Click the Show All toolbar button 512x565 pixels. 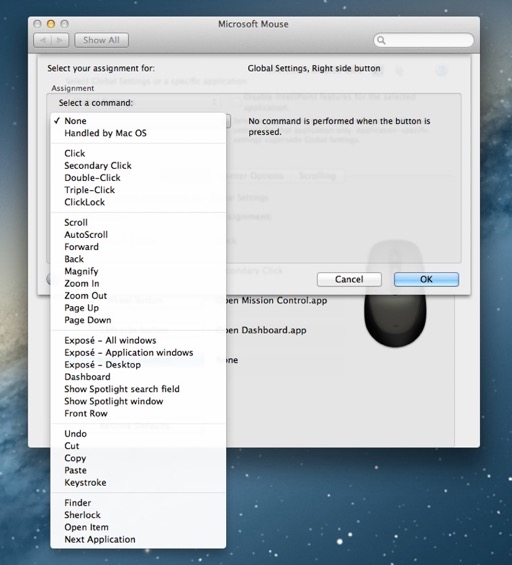click(101, 40)
